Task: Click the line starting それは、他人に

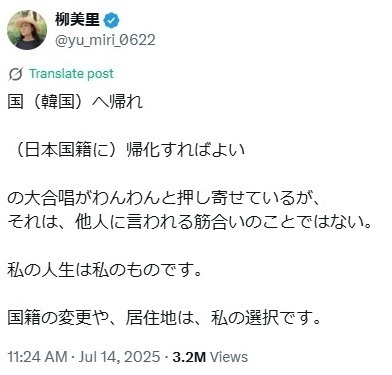Action: click(x=190, y=222)
